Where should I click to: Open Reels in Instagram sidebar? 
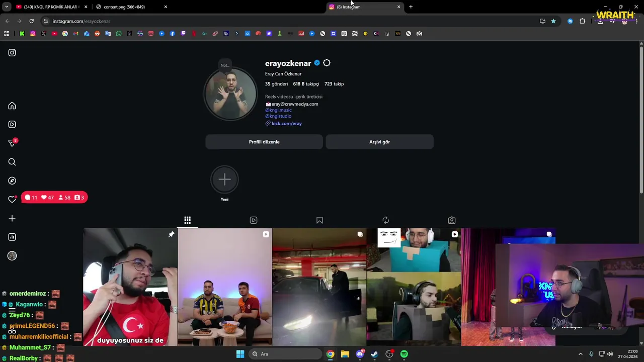pyautogui.click(x=12, y=125)
